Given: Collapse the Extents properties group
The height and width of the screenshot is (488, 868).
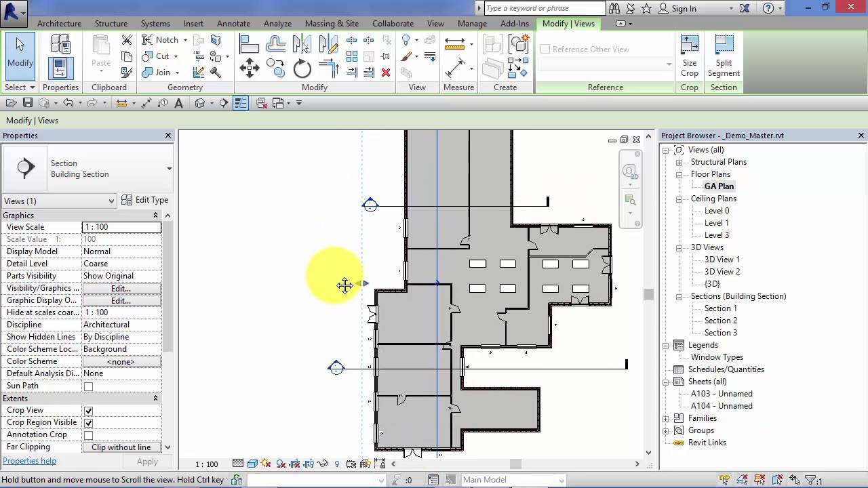Looking at the screenshot, I should coord(155,399).
